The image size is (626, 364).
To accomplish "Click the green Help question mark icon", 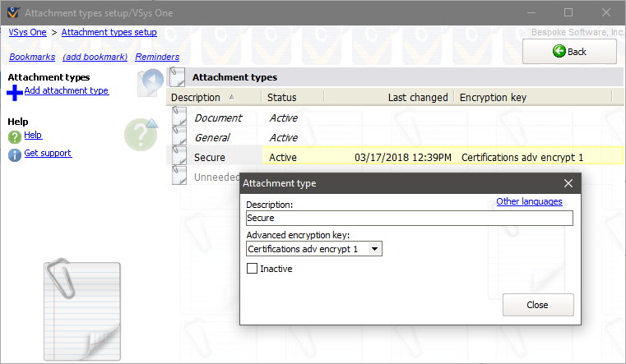I will [15, 137].
